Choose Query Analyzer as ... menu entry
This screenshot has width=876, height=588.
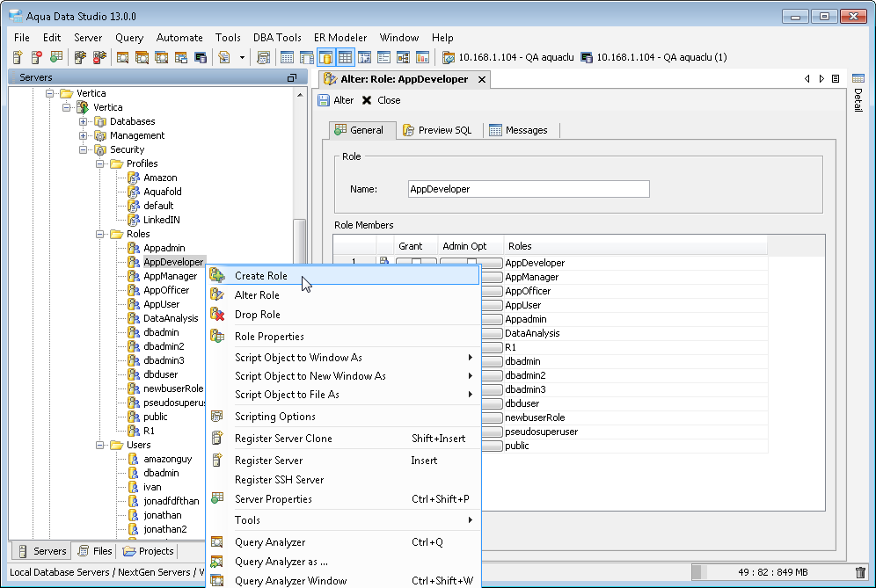click(x=343, y=562)
